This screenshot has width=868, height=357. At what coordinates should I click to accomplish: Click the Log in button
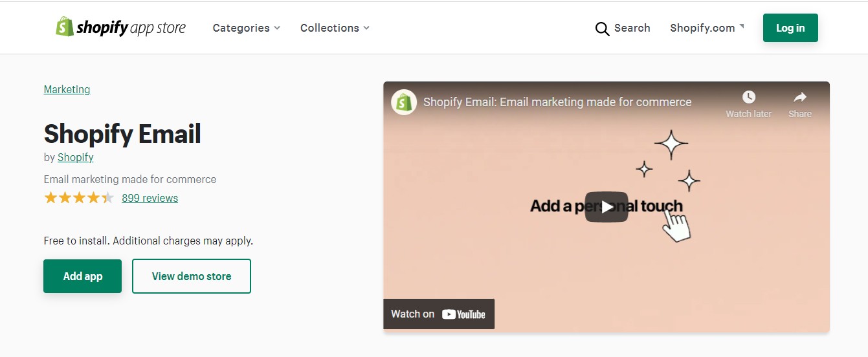coord(790,28)
